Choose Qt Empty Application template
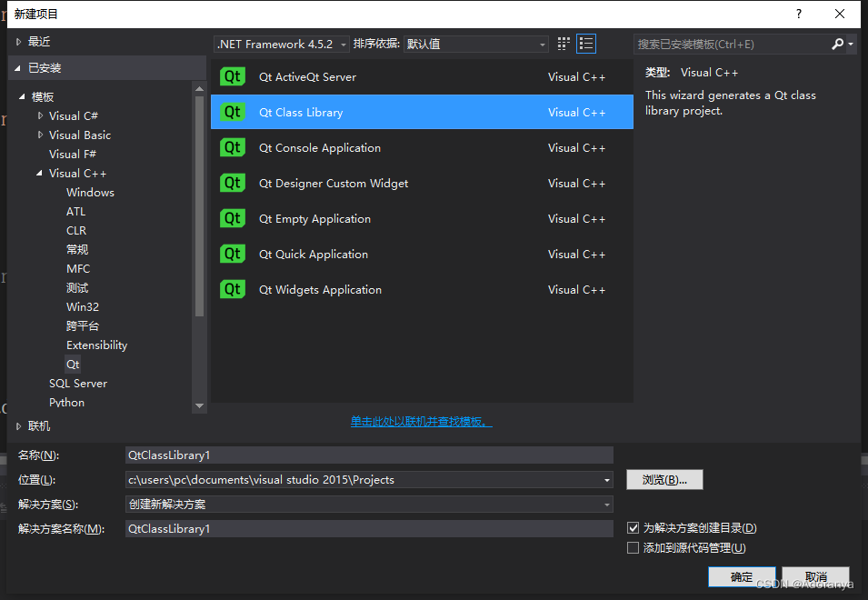This screenshot has width=868, height=600. pyautogui.click(x=422, y=218)
